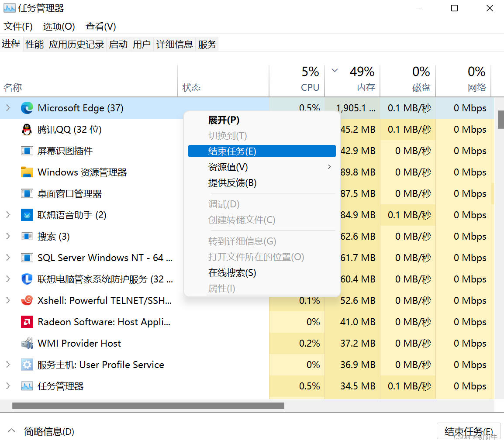Screen dimensions: 504x444
Task: Click the Windows 资源管理器 folder icon
Action: click(27, 172)
